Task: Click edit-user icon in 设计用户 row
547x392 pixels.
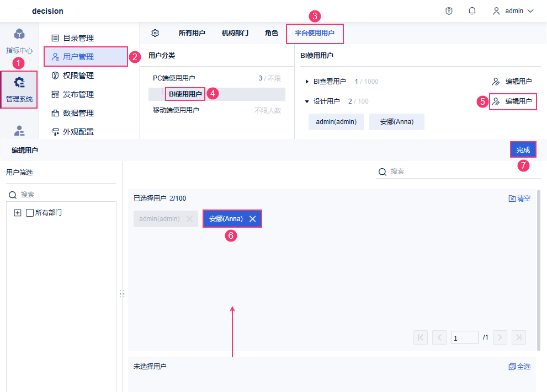Action: (496, 101)
